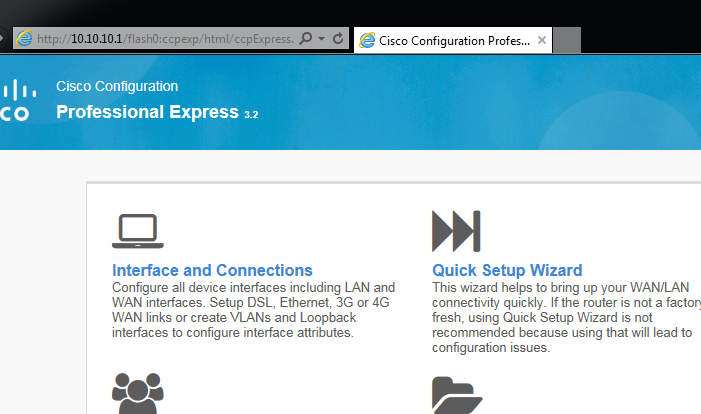701x414 pixels.
Task: Click the Cisco Configuration header text
Action: click(x=117, y=86)
